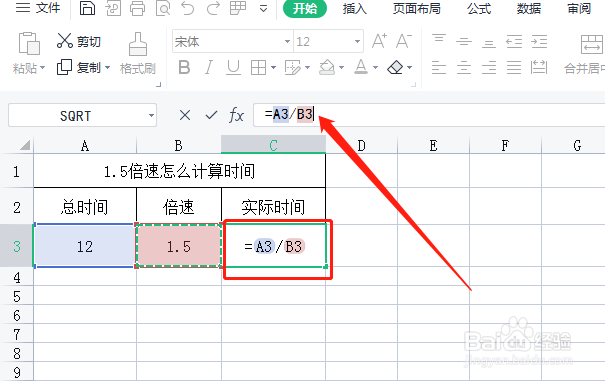Increase font size with A+ icon
Viewport: 605px width, 381px height.
(379, 41)
